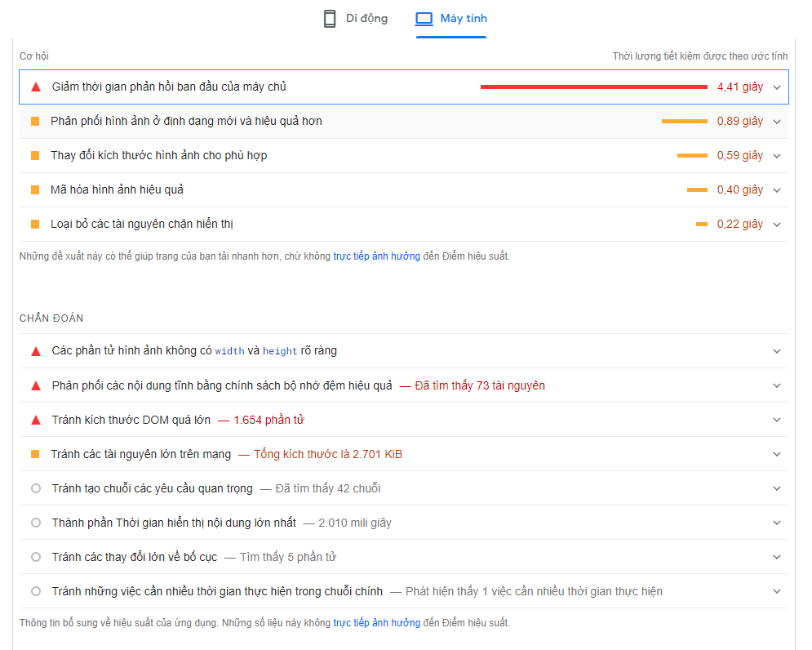Open 'Loại bỏ các tài nguyên chặn hiển thị' row
This screenshot has height=650, width=812.
[143, 224]
